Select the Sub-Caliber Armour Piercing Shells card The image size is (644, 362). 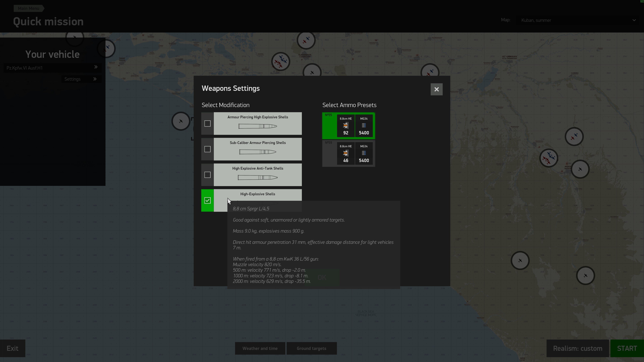coord(257,149)
